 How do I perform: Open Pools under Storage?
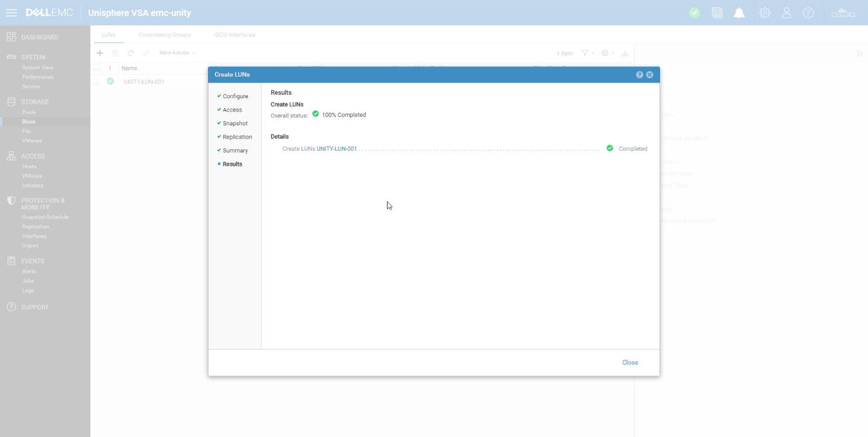[x=29, y=112]
